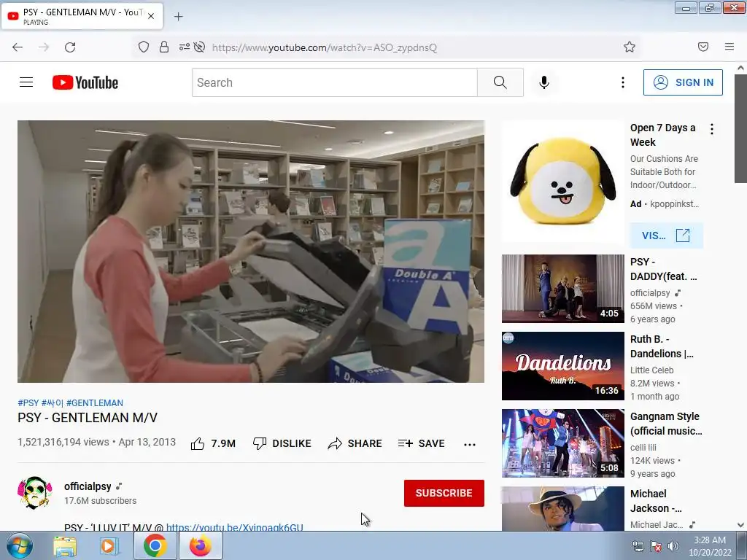
Task: Open tracking protection shield icon
Action: tap(144, 47)
